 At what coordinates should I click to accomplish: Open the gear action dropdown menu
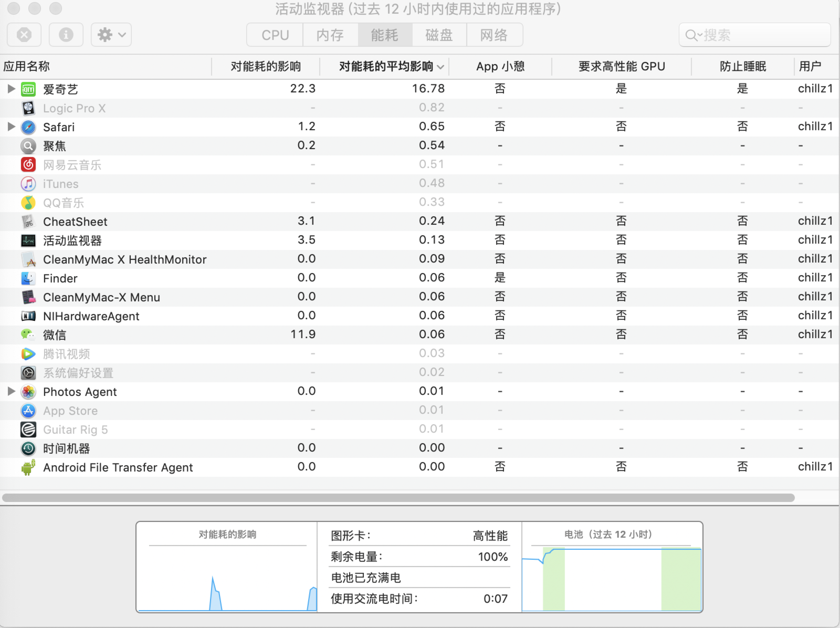tap(111, 35)
